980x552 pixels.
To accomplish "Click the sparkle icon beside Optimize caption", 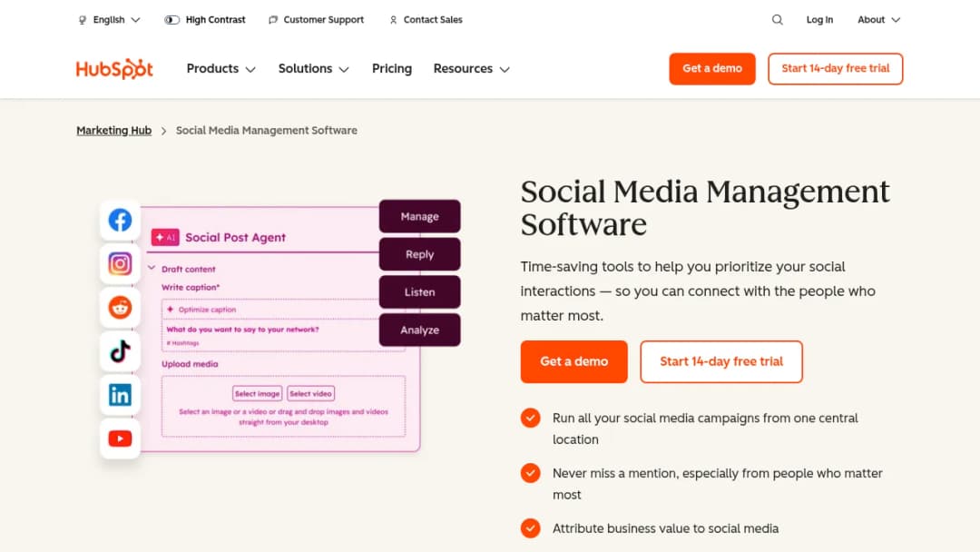I will 170,309.
